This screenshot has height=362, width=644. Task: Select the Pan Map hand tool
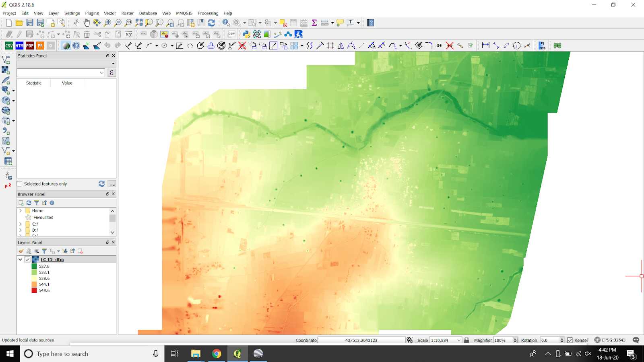pyautogui.click(x=87, y=23)
